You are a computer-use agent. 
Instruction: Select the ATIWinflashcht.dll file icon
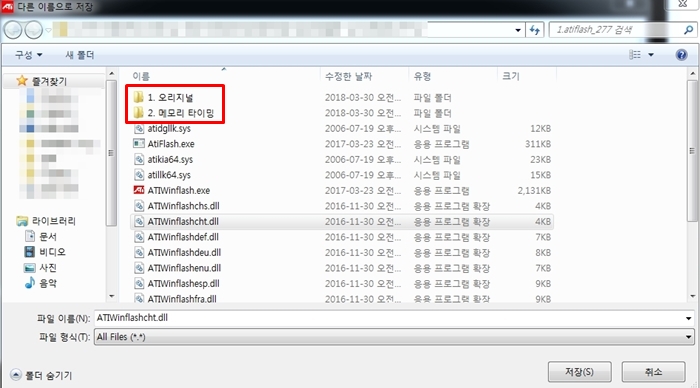tap(139, 221)
